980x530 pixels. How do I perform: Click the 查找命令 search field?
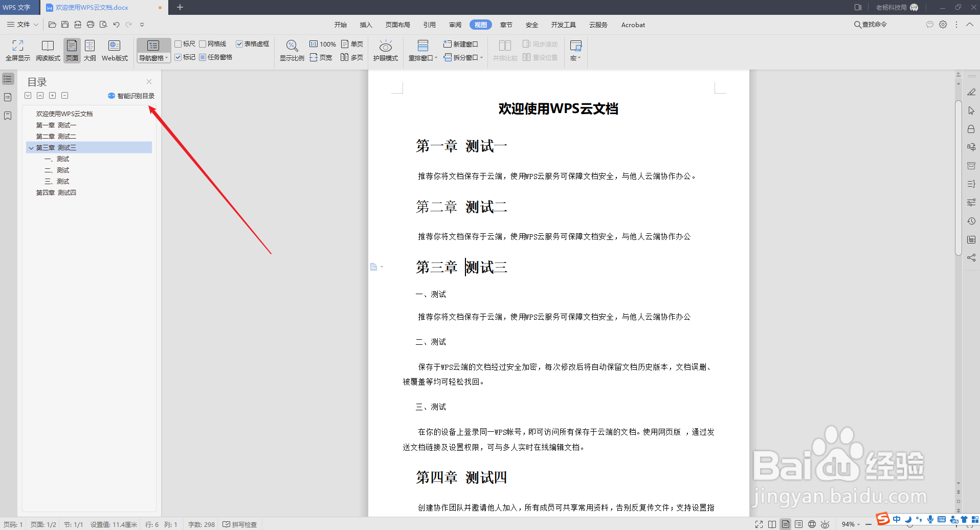(871, 25)
